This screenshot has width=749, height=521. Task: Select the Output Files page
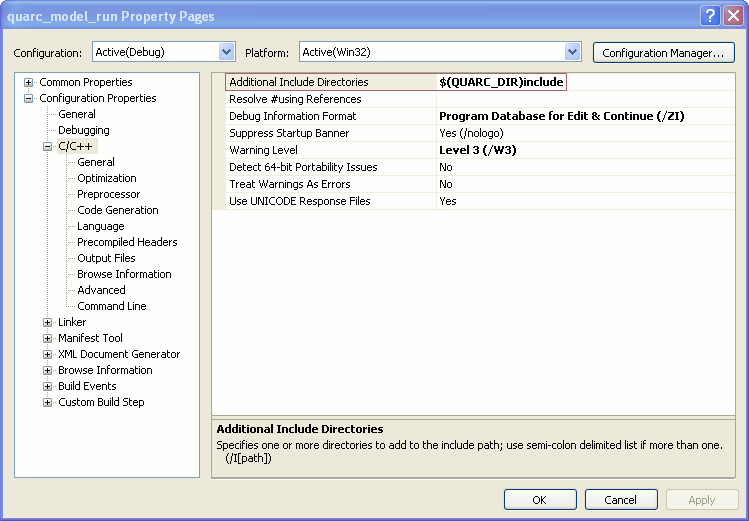click(x=107, y=258)
